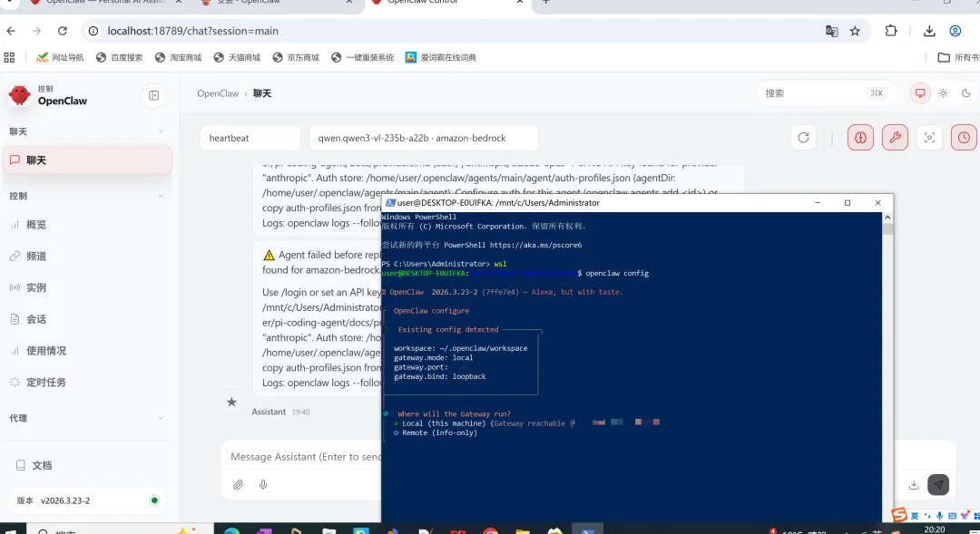Click the 搜索 search field
980x534 pixels.
coord(826,93)
